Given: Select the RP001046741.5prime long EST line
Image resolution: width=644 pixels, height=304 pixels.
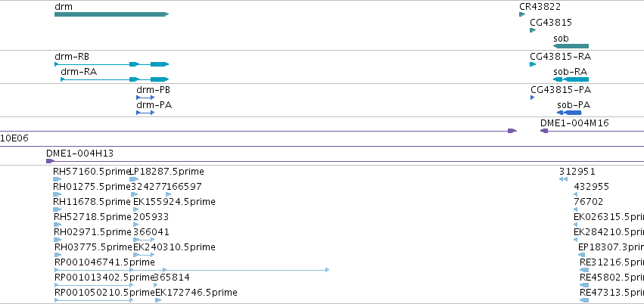Looking at the screenshot, I should pyautogui.click(x=191, y=269).
